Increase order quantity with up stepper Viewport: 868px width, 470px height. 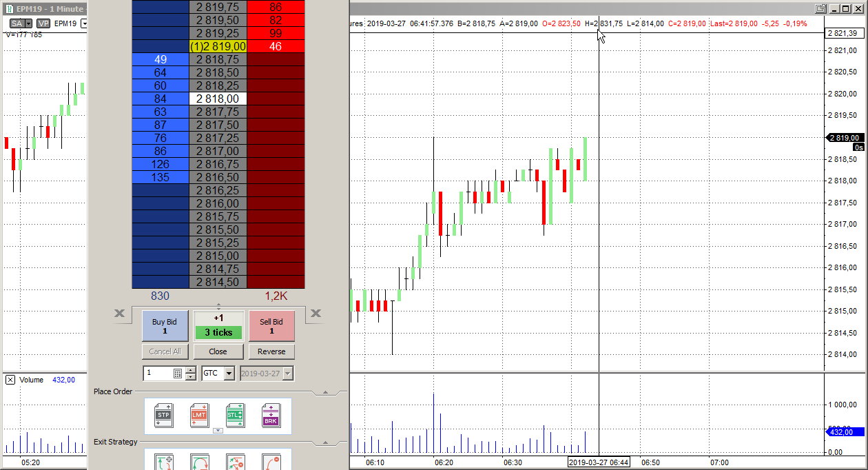click(x=189, y=369)
